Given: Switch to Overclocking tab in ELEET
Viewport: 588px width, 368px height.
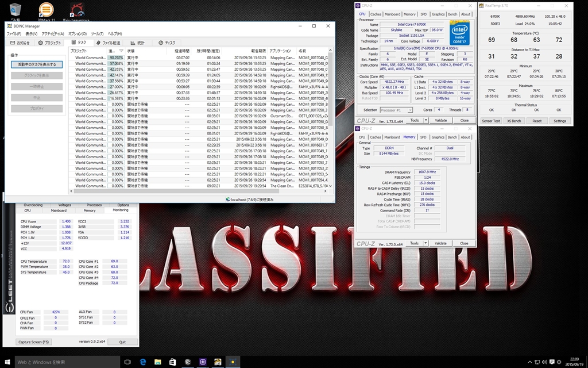Looking at the screenshot, I should (33, 205).
